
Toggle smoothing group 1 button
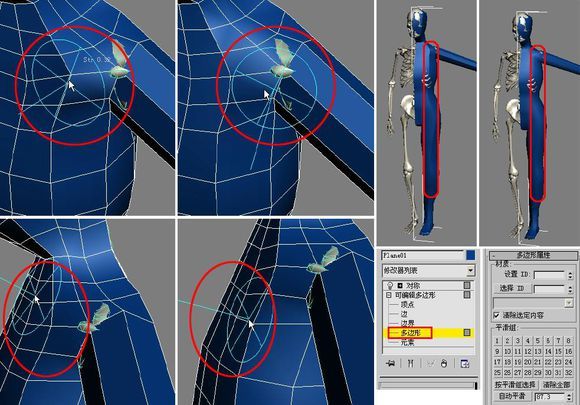tap(497, 341)
